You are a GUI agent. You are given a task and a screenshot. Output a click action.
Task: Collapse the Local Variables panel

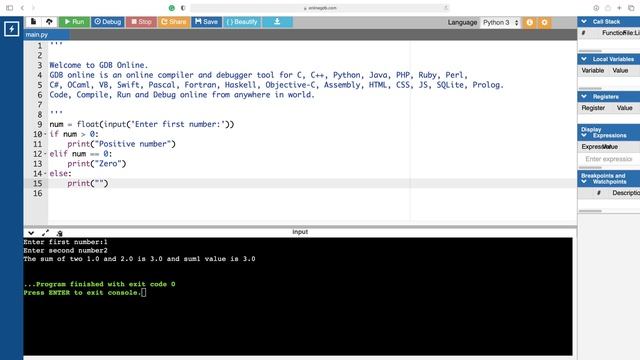point(584,59)
